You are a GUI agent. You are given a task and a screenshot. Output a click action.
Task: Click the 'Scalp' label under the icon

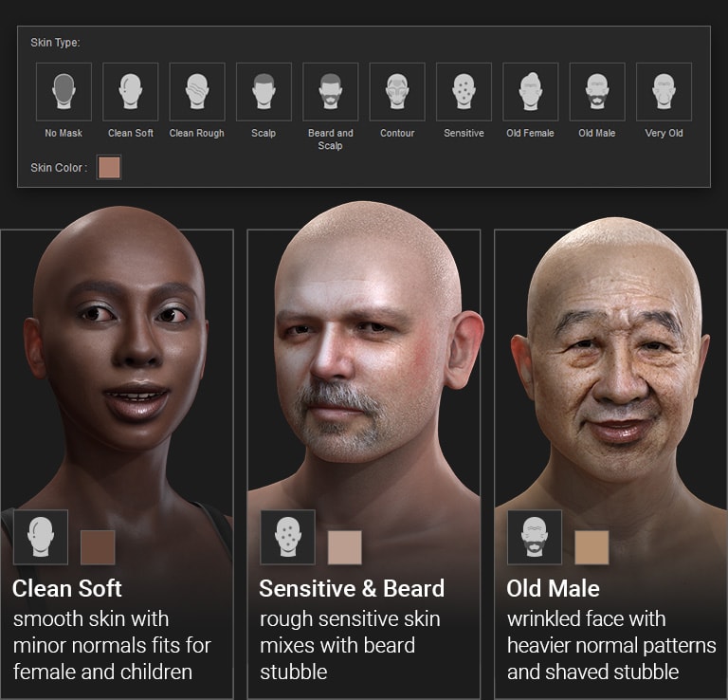pos(264,133)
